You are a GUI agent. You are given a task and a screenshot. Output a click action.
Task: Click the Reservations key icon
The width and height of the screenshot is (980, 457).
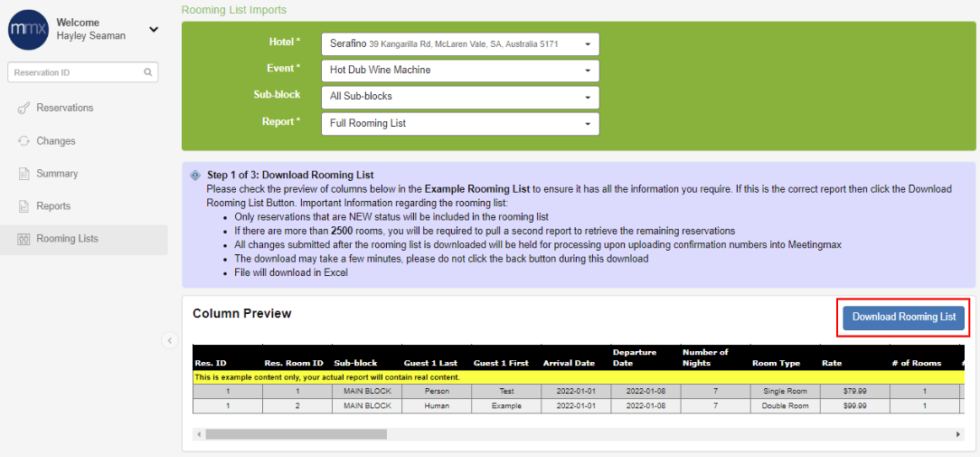[24, 109]
